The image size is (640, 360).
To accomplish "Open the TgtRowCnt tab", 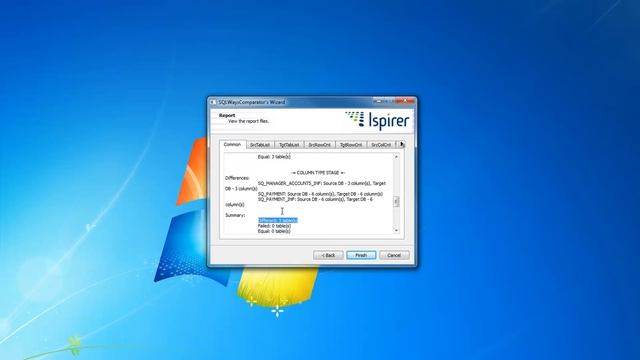I will (x=351, y=145).
